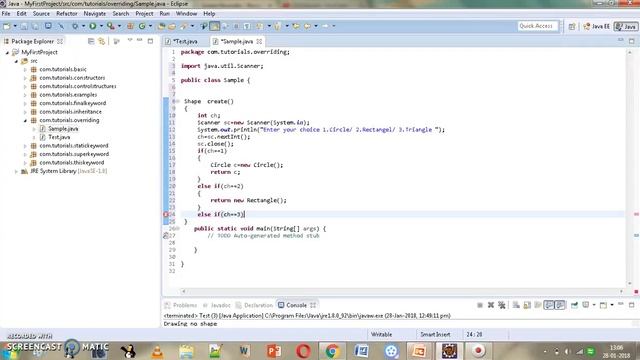The height and width of the screenshot is (360, 640).
Task: Click the Clear Console icon
Action: pyautogui.click(x=516, y=305)
